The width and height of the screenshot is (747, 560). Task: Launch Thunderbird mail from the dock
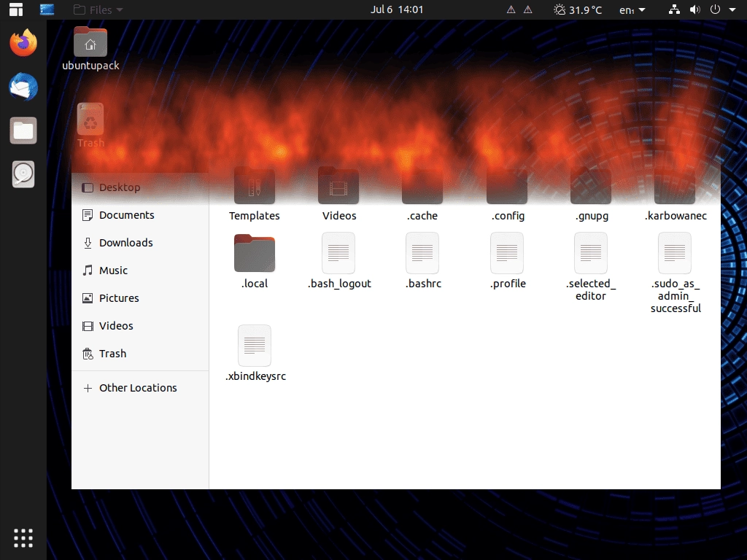tap(23, 87)
